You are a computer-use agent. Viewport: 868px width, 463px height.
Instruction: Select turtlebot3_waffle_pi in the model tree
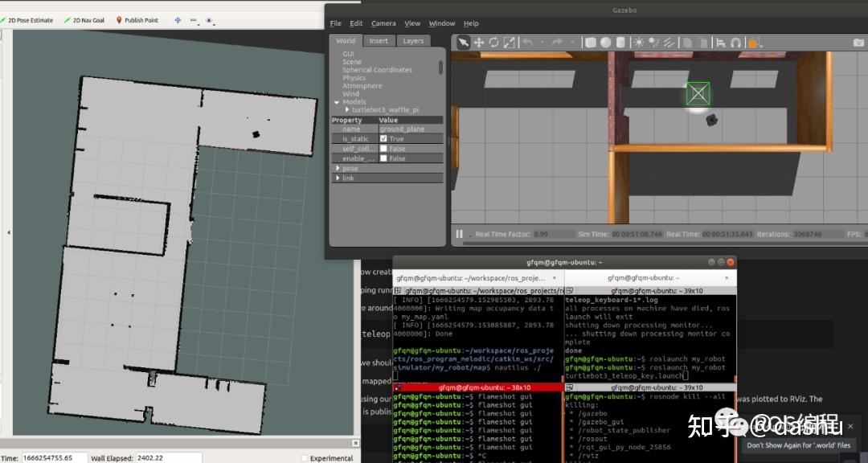pyautogui.click(x=384, y=109)
